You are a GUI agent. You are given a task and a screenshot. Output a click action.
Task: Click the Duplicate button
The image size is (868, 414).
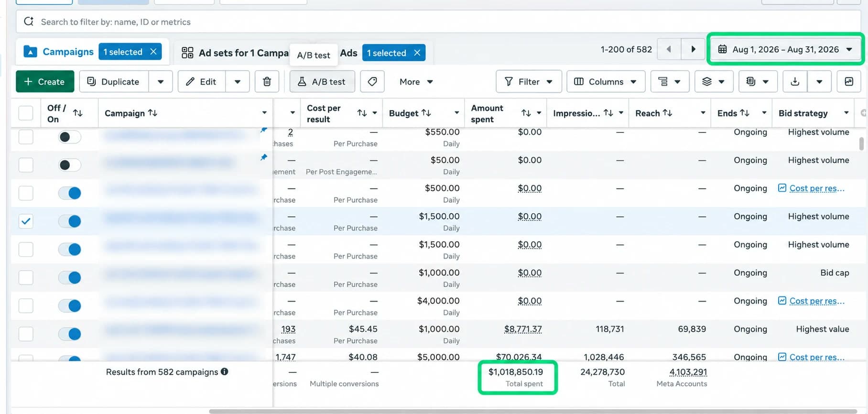point(114,82)
